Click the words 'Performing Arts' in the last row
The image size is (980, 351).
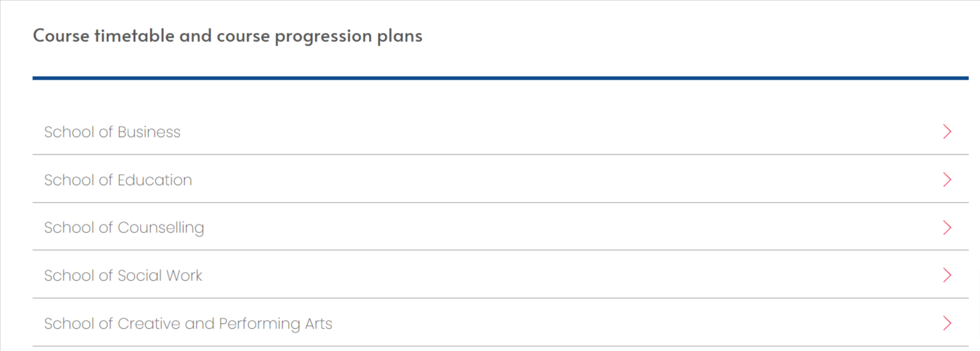pos(275,324)
